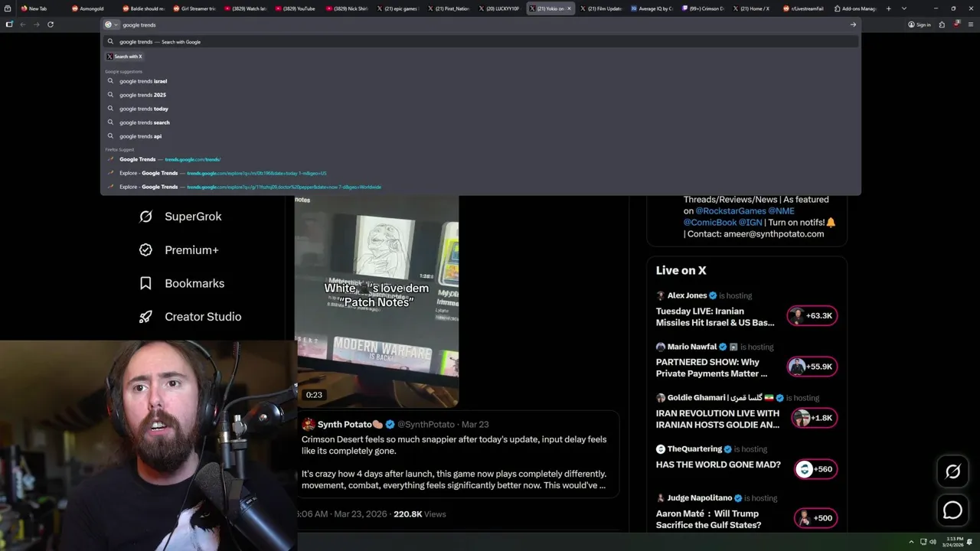The height and width of the screenshot is (551, 980).
Task: Select suggestion google trends israel
Action: tap(481, 81)
